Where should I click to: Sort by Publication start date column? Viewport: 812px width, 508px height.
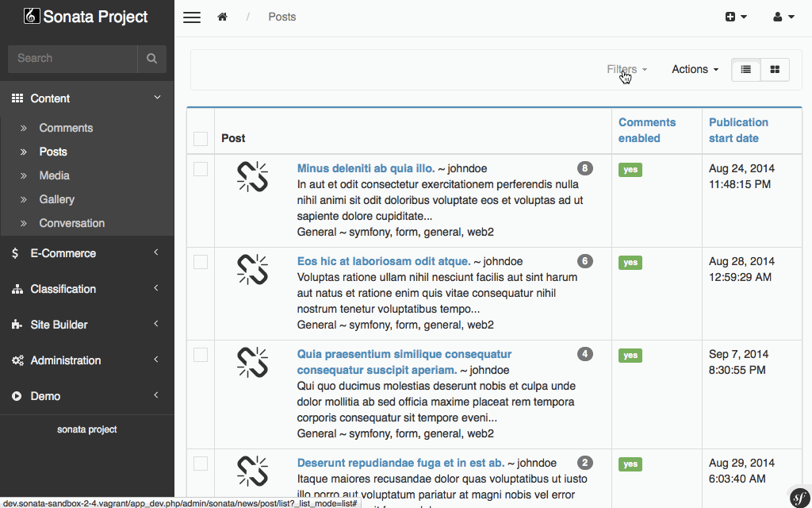(738, 130)
